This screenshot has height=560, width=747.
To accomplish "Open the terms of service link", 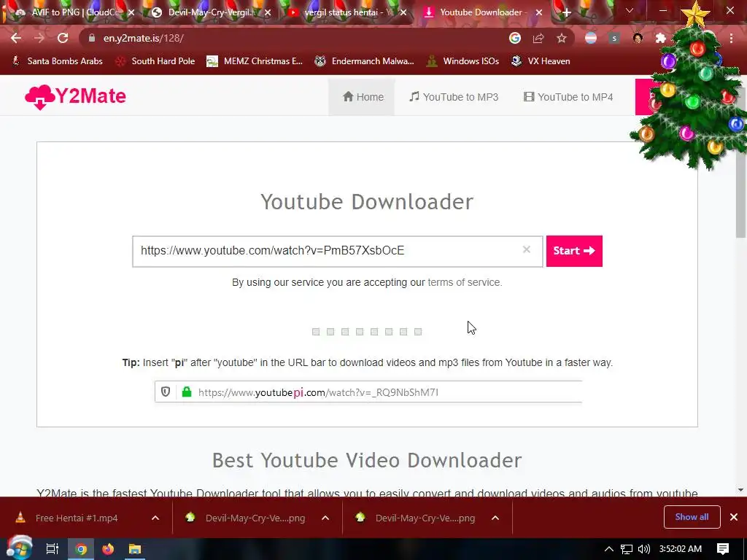I will (464, 282).
